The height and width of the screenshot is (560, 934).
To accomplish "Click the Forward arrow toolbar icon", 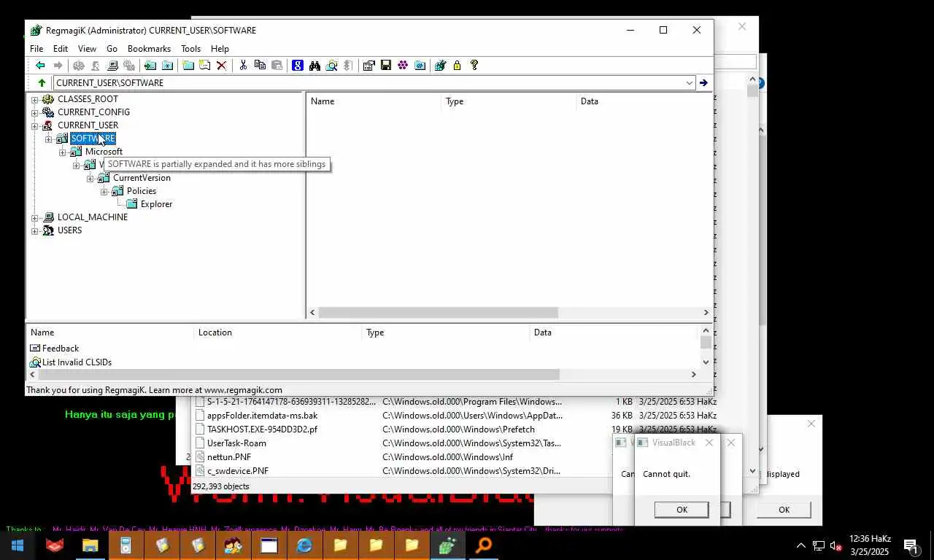I will pos(58,66).
